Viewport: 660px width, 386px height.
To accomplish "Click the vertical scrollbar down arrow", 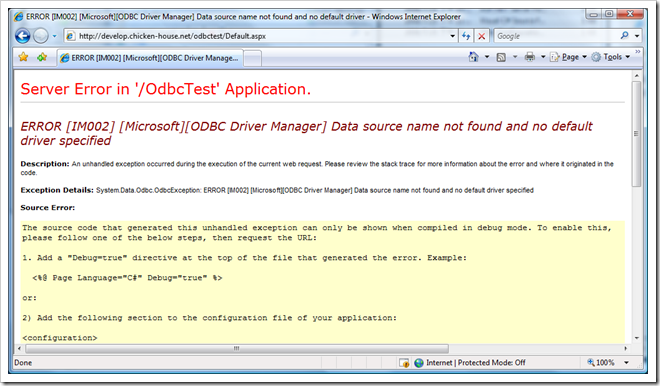I will pyautogui.click(x=636, y=338).
